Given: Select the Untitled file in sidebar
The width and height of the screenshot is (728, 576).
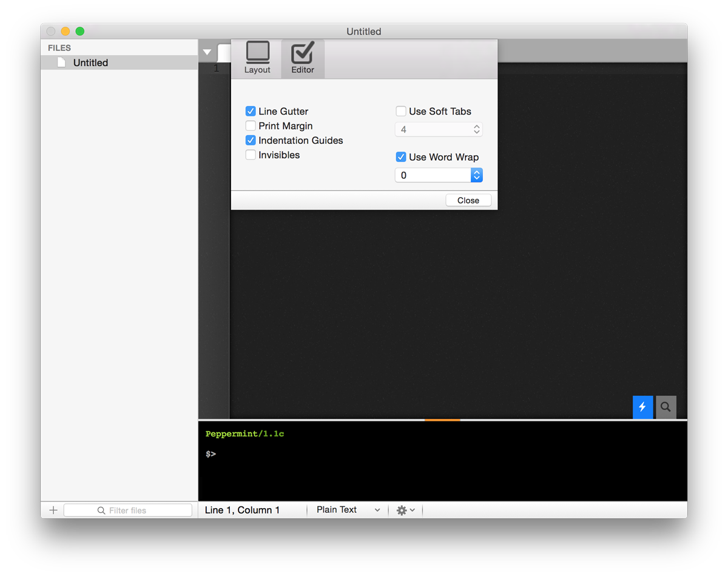Looking at the screenshot, I should click(x=120, y=62).
